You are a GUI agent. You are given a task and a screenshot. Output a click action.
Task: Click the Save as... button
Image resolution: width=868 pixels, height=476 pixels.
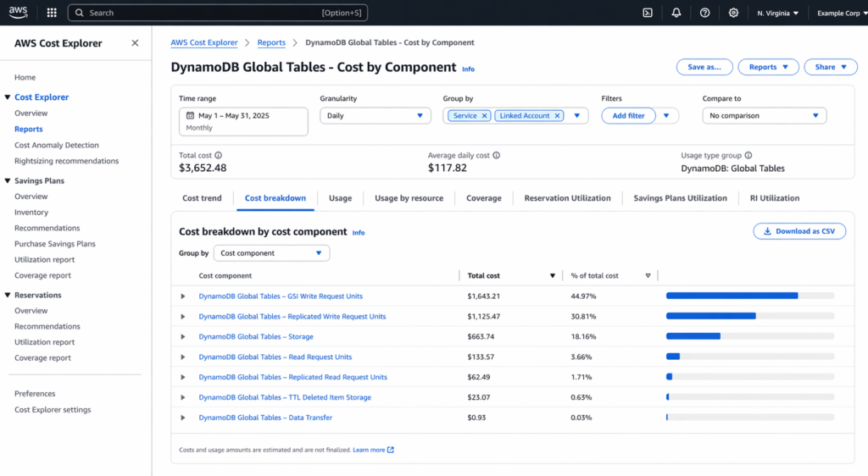[704, 67]
